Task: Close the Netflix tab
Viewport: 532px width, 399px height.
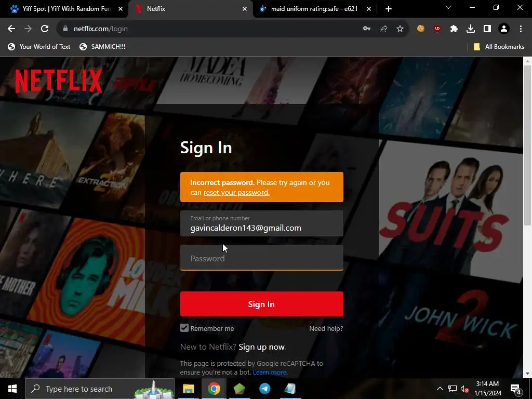Action: [x=245, y=9]
